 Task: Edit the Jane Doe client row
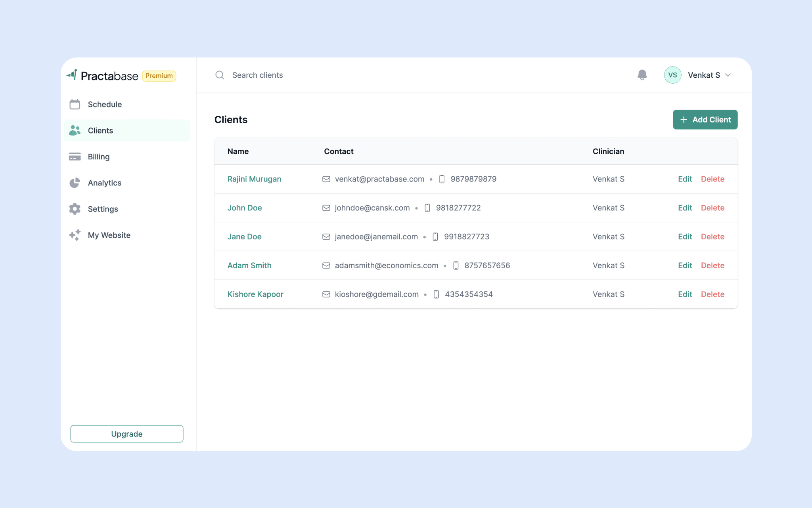pyautogui.click(x=685, y=237)
